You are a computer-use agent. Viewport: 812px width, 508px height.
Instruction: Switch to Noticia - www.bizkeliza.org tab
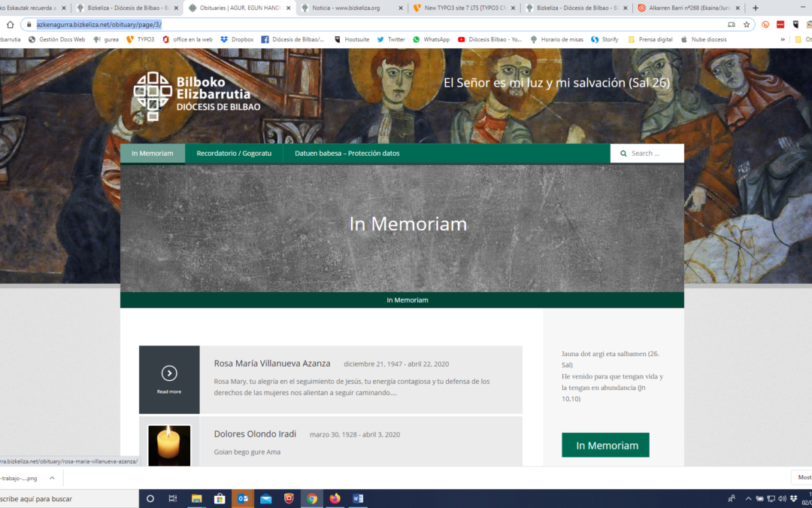tap(352, 8)
